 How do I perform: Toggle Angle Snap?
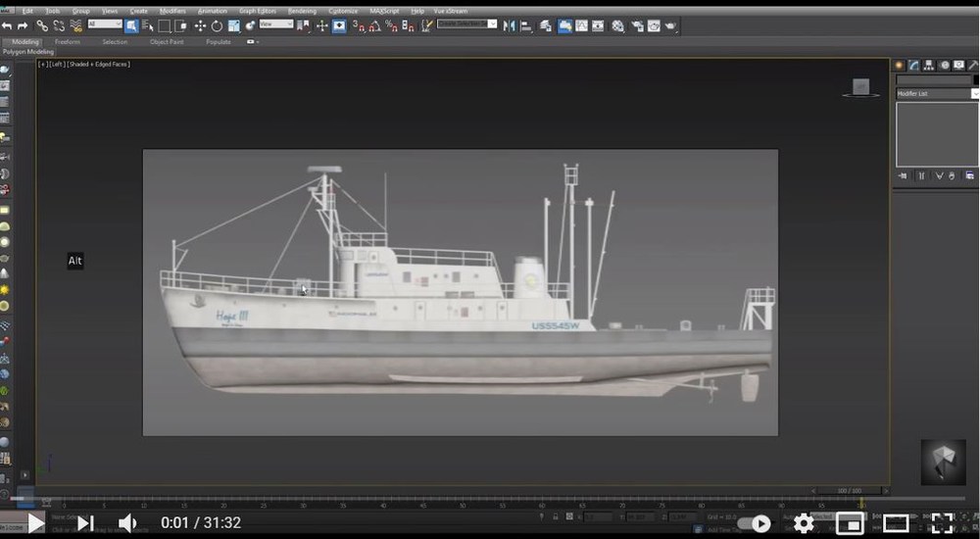(375, 25)
